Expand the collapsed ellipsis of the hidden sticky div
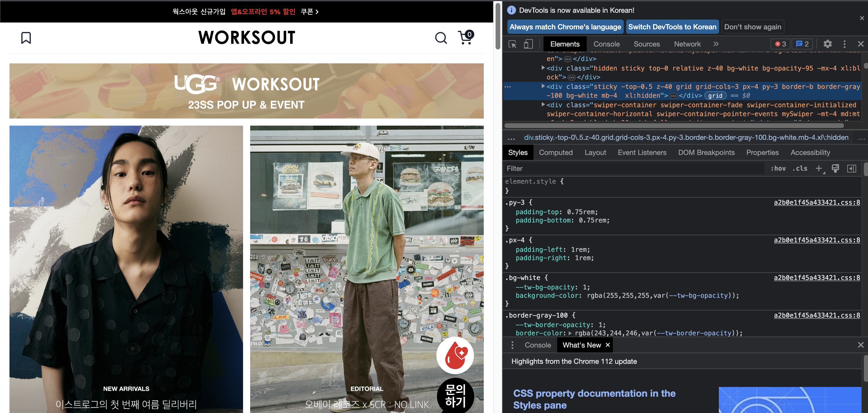Screen dimensions: 868x413 [571, 78]
